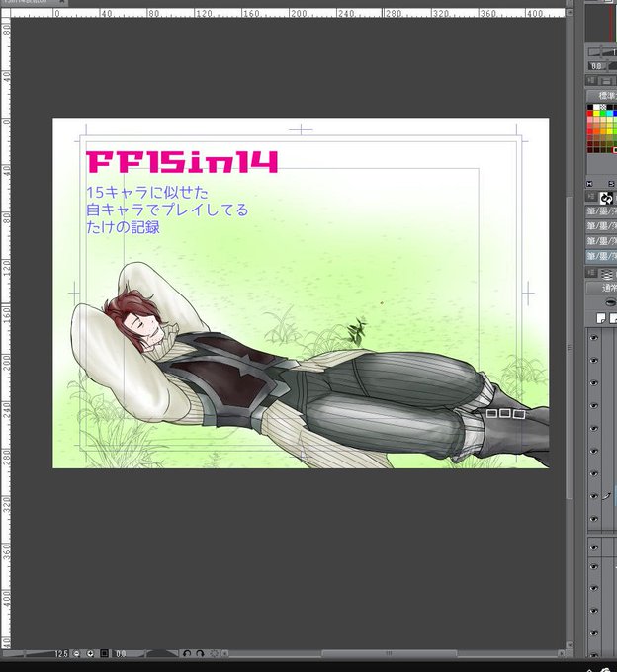Viewport: 617px width, 672px height.
Task: Toggle eye on layer just below pen-marked layer
Action: (x=594, y=519)
